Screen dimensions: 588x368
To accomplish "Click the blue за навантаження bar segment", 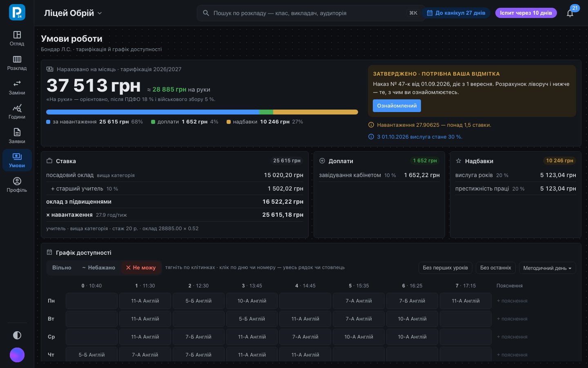I will click(153, 112).
